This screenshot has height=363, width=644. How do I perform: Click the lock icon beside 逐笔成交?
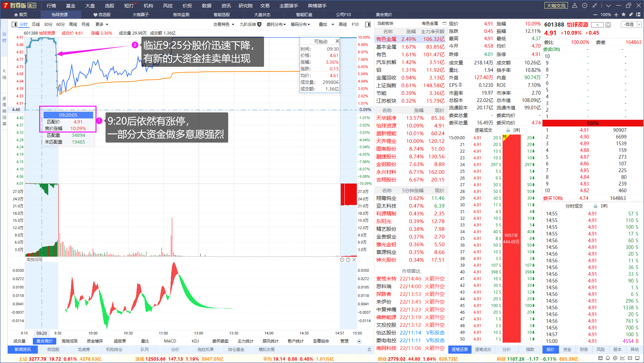(x=508, y=130)
